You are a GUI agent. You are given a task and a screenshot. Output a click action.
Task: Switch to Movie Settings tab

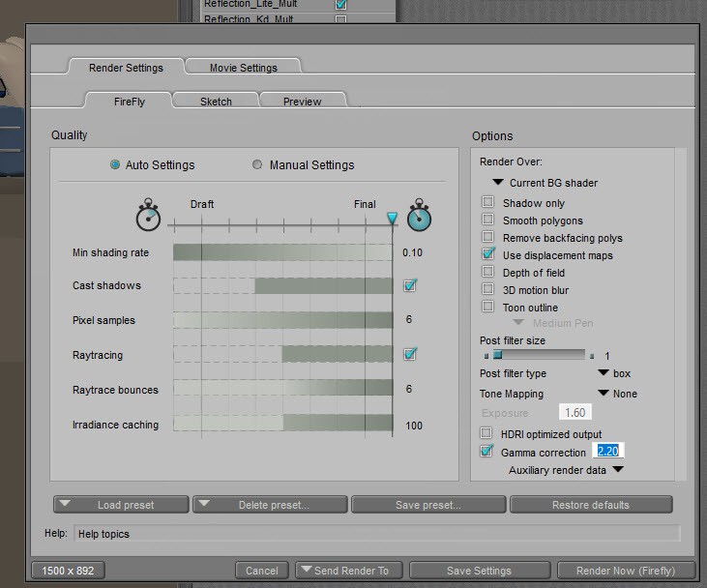coord(244,67)
